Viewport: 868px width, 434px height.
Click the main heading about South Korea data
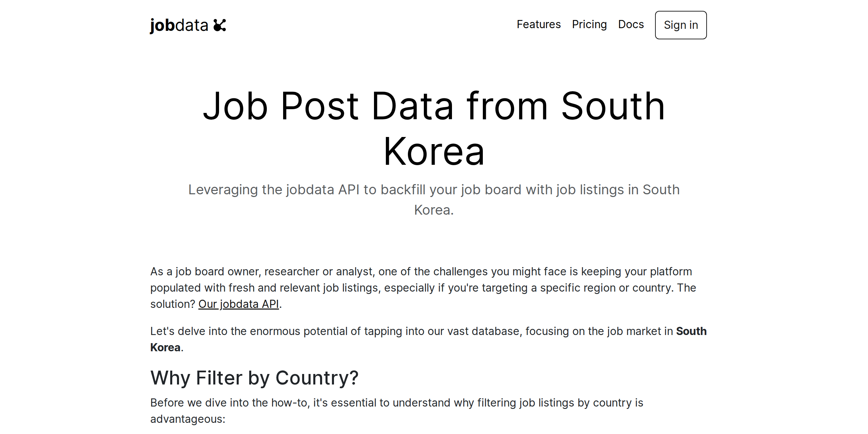coord(434,129)
